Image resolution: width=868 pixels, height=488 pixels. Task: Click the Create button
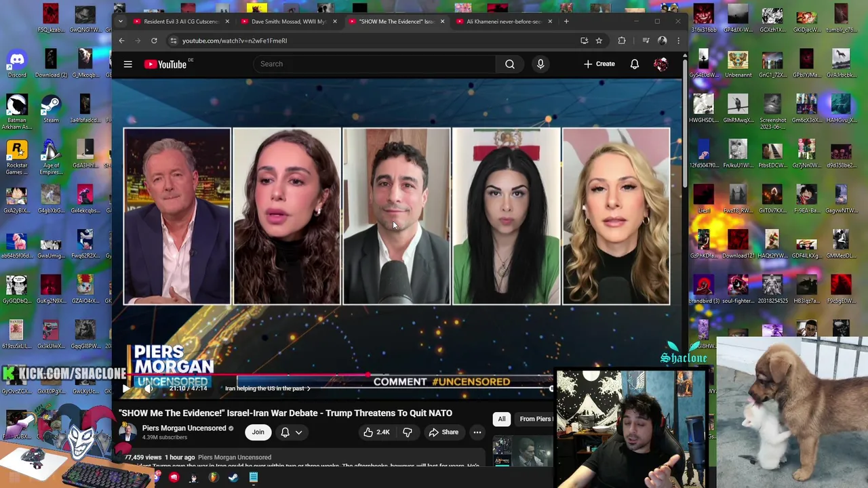(x=599, y=64)
